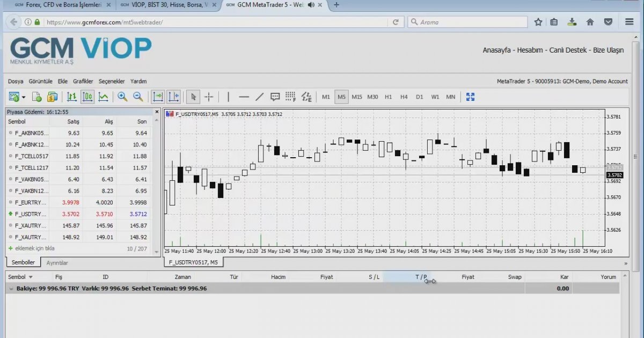Click the browser Arama search field

[467, 22]
